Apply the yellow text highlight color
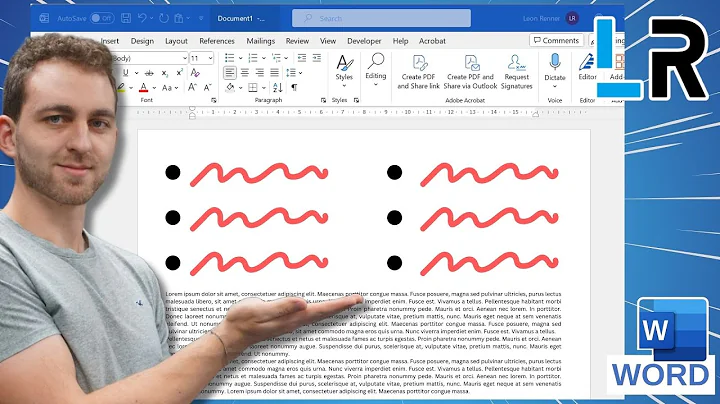The width and height of the screenshot is (720, 404). click(x=121, y=87)
